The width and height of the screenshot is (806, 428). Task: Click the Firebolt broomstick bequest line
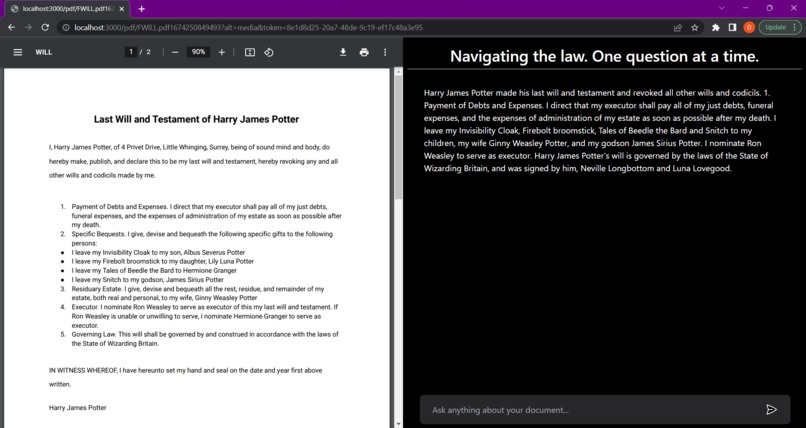coord(162,261)
